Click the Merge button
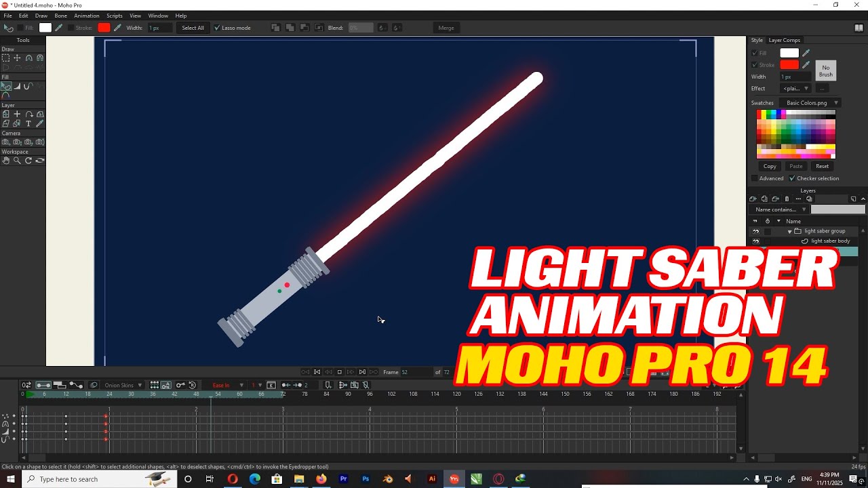The width and height of the screenshot is (868, 488). tap(446, 28)
